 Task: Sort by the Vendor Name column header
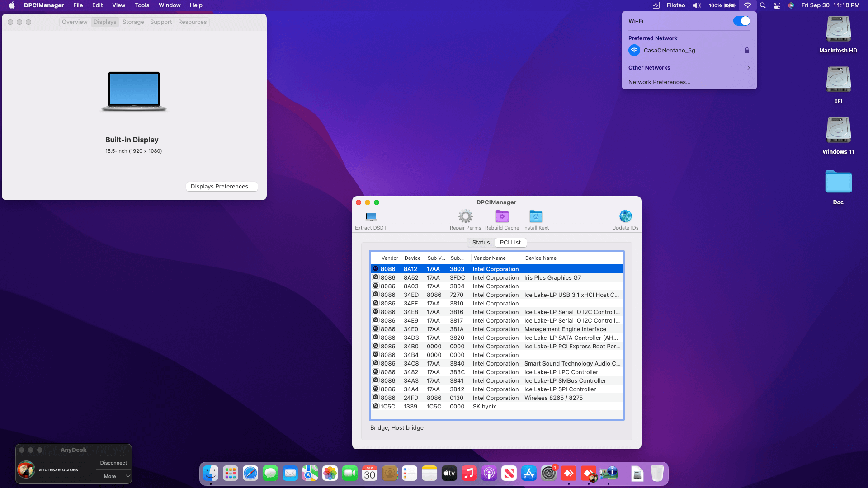tap(496, 258)
